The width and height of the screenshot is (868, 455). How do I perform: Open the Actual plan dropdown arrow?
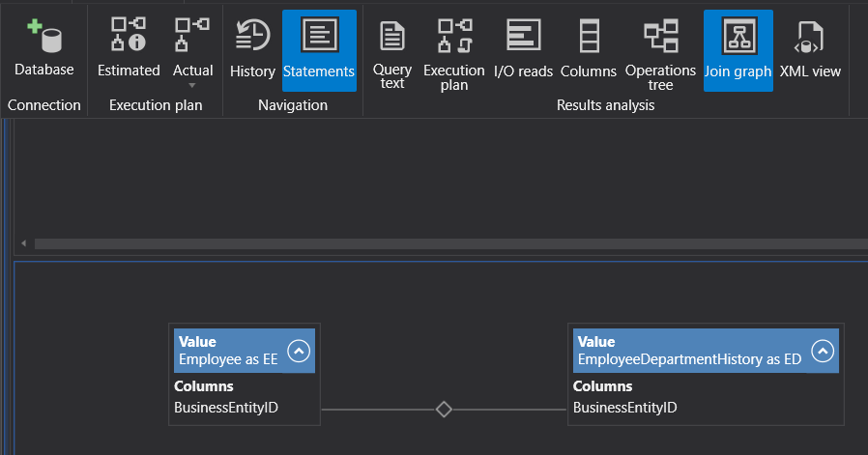(x=192, y=86)
